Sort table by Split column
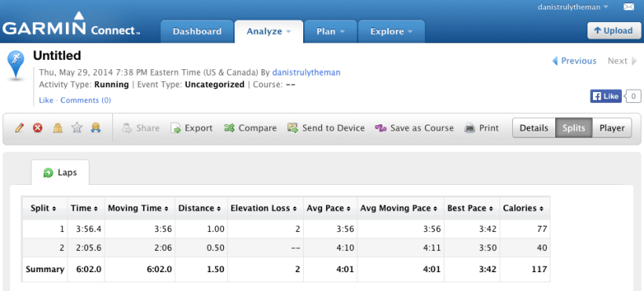 45,208
